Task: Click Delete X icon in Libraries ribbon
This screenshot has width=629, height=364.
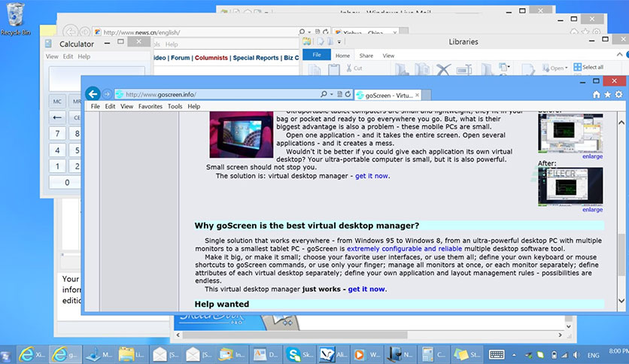Action: click(443, 70)
